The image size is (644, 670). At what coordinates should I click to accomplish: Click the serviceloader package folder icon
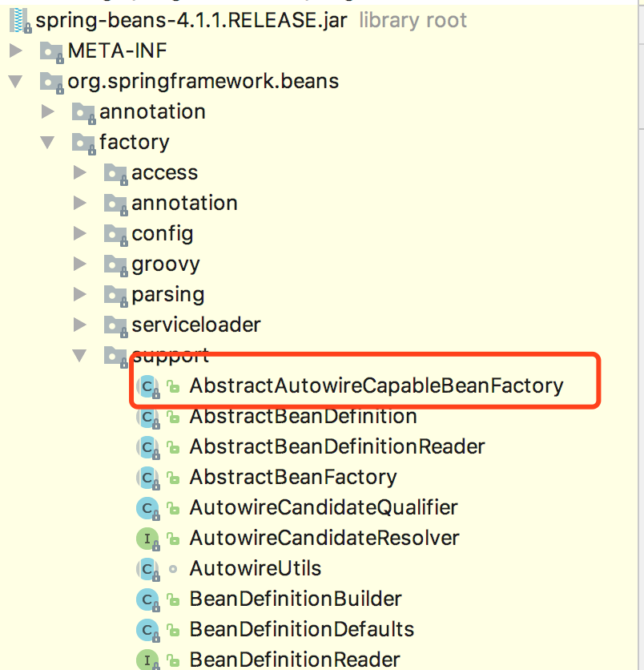coord(115,326)
